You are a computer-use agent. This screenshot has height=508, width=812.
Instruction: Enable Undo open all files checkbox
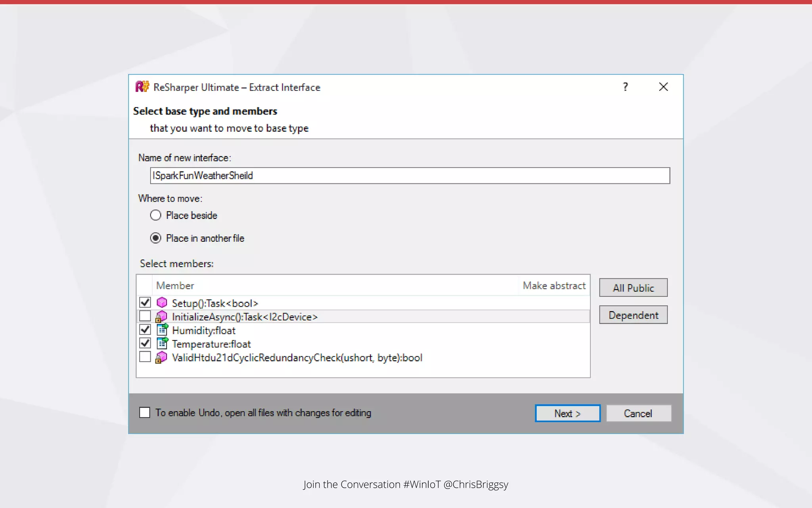(145, 413)
